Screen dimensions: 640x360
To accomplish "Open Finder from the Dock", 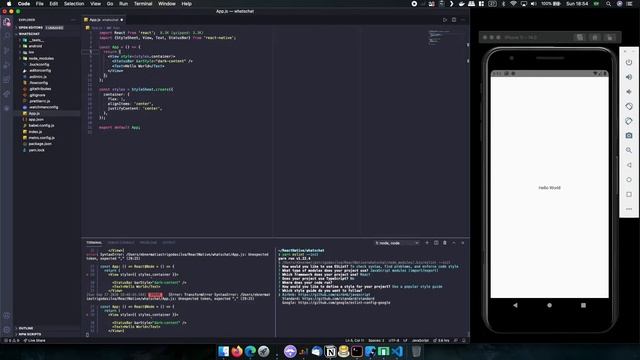I will [223, 351].
